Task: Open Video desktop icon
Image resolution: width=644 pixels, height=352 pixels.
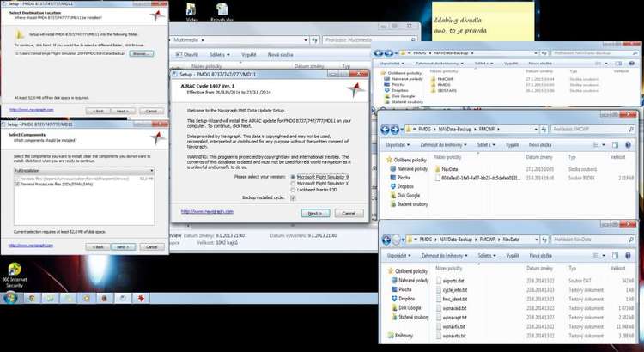Action: [191, 13]
